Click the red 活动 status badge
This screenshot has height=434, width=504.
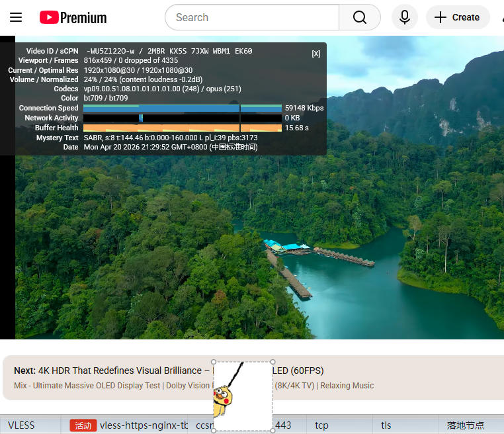pos(83,425)
